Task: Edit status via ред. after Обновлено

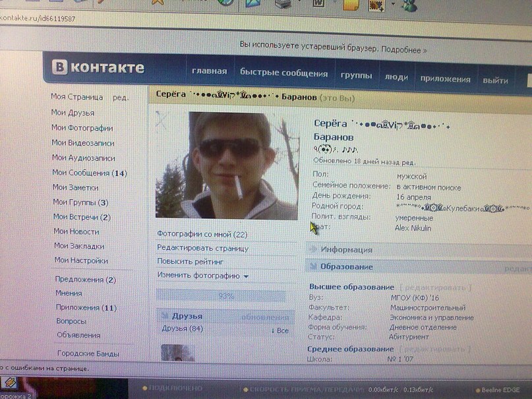Action: (409, 162)
